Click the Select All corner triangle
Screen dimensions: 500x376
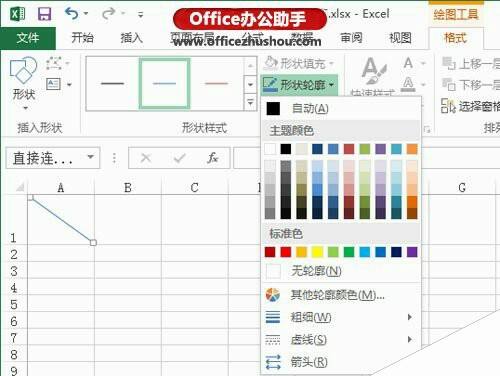point(20,188)
